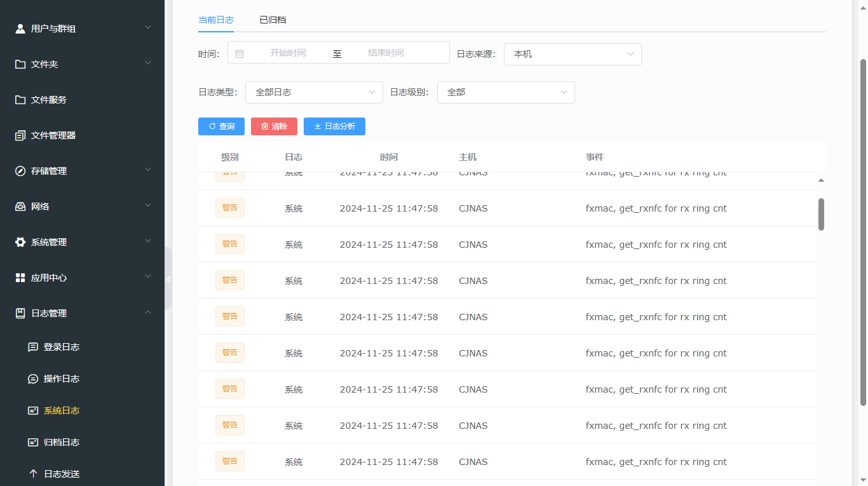Switch to the 已归档 tab
The image size is (868, 486).
tap(273, 20)
